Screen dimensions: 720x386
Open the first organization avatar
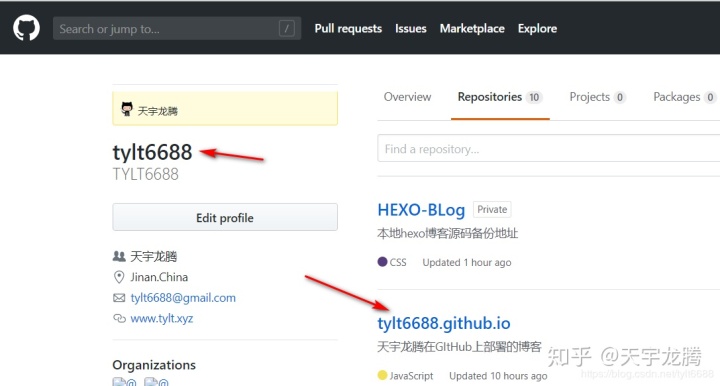point(124,382)
